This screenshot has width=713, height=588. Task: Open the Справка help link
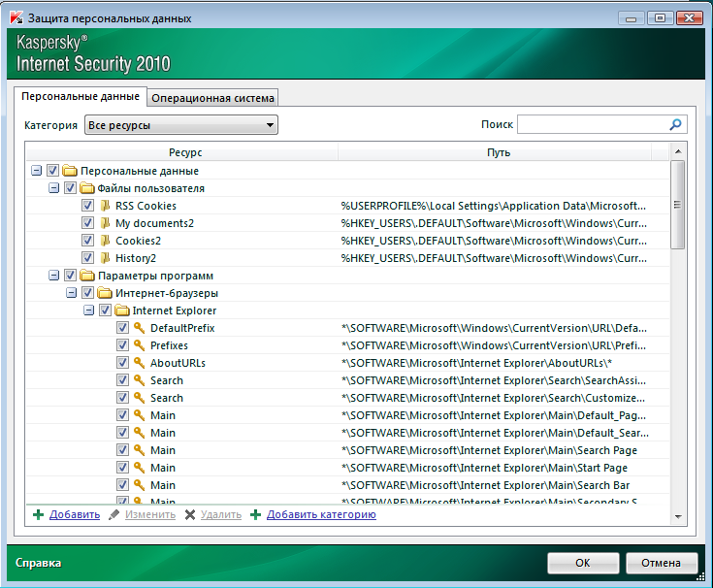coord(38,563)
